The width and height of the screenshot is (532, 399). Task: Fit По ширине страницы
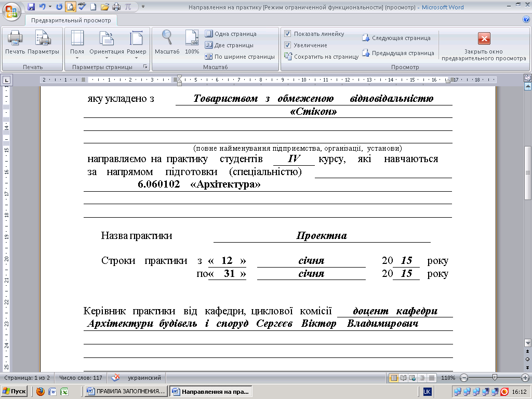(x=240, y=57)
